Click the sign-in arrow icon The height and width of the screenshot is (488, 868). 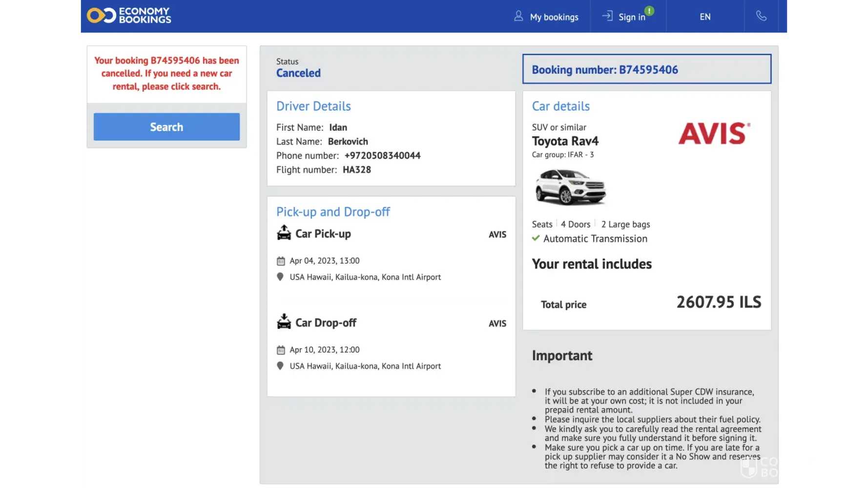tap(607, 16)
